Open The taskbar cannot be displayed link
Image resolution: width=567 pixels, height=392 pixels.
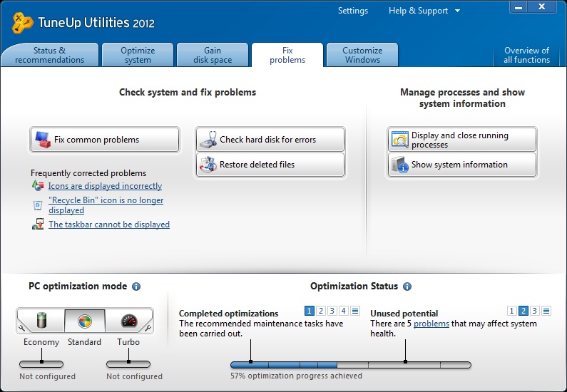109,225
